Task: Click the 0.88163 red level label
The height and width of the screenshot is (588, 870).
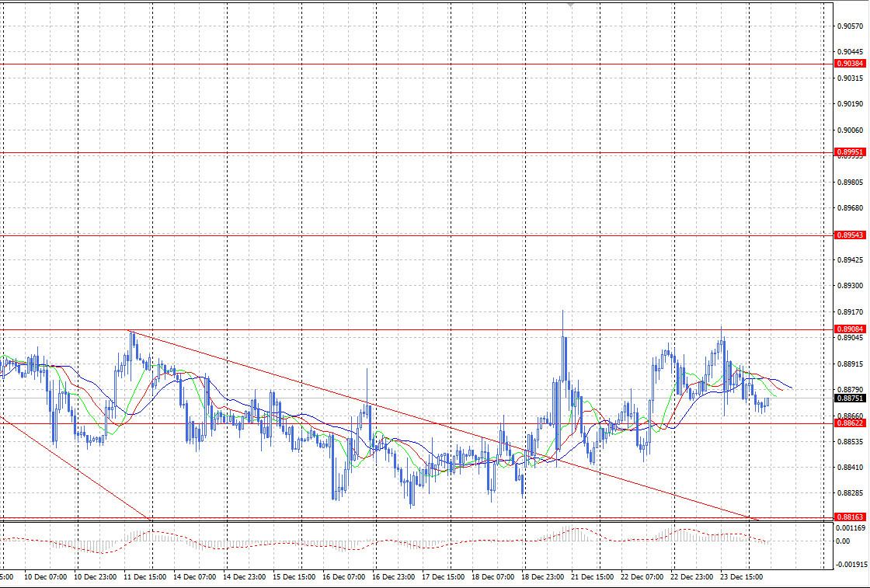Action: [x=850, y=517]
